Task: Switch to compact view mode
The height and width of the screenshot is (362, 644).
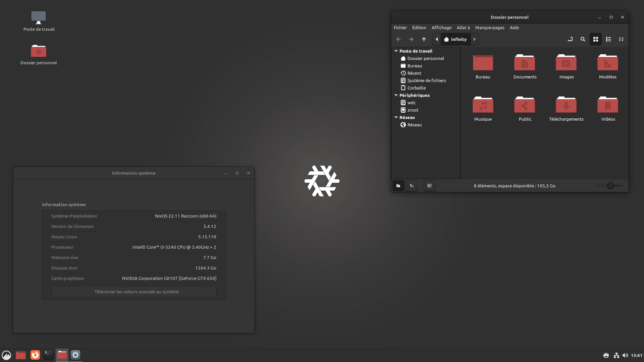Action: click(x=621, y=39)
